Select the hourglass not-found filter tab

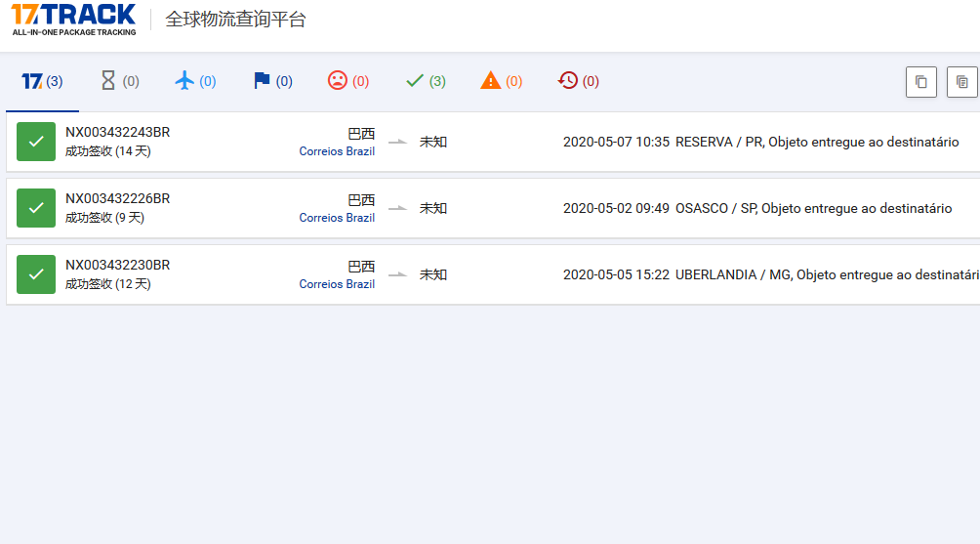tap(120, 81)
